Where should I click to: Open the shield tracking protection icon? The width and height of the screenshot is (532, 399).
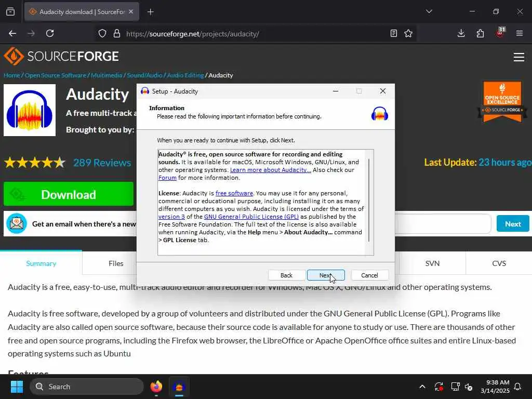tap(102, 33)
